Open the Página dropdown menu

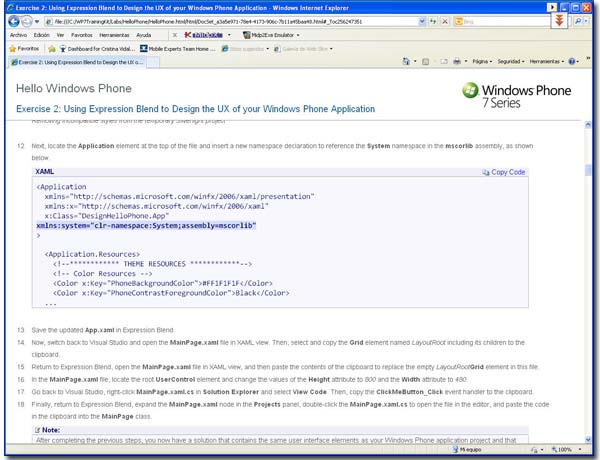tap(482, 61)
